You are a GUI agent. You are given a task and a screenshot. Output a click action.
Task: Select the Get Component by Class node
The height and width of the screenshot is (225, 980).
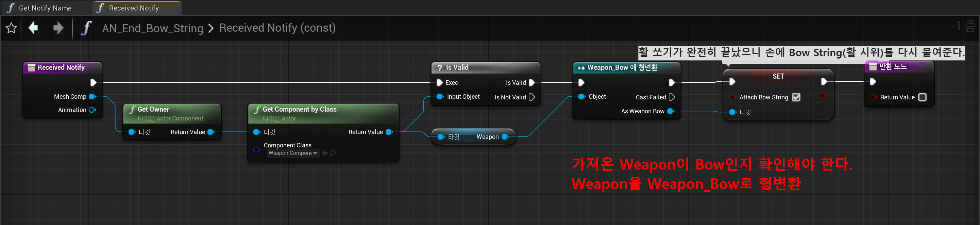click(x=323, y=113)
